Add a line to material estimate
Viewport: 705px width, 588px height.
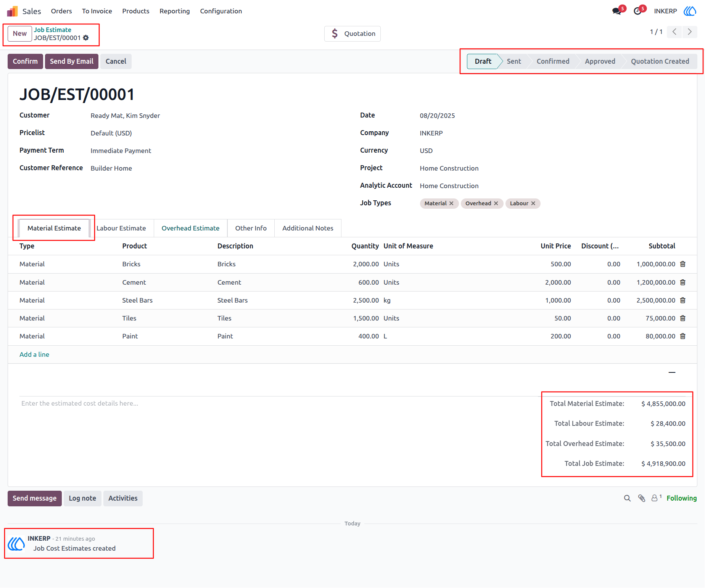click(x=34, y=354)
